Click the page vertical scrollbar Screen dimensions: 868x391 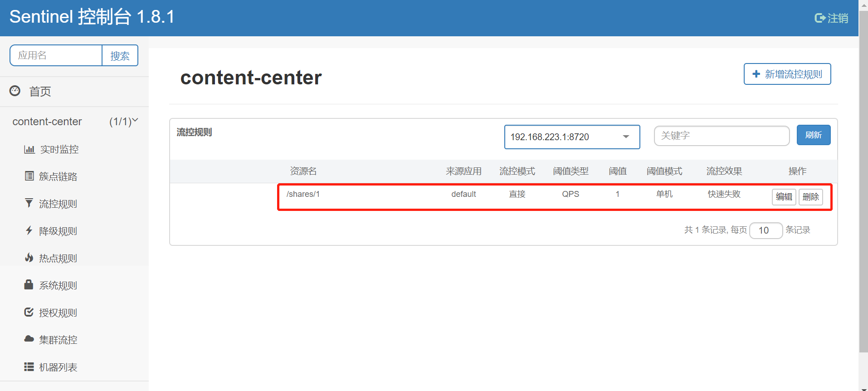click(x=863, y=181)
